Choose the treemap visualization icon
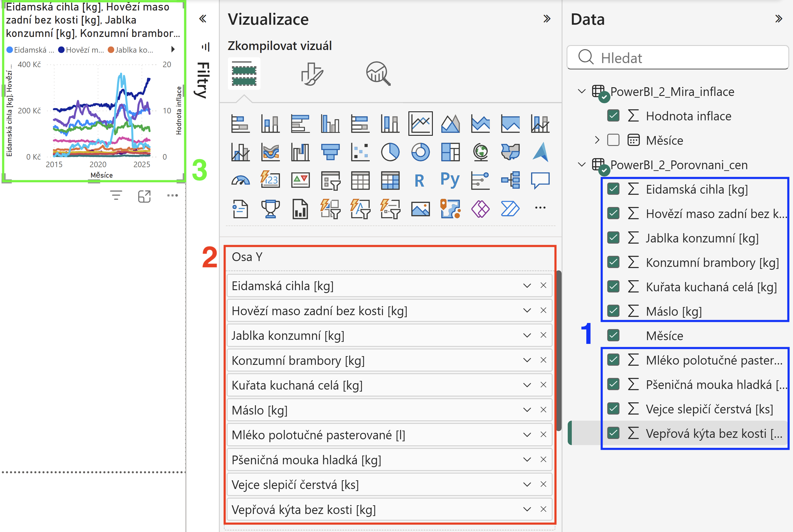Image resolution: width=793 pixels, height=532 pixels. click(450, 152)
